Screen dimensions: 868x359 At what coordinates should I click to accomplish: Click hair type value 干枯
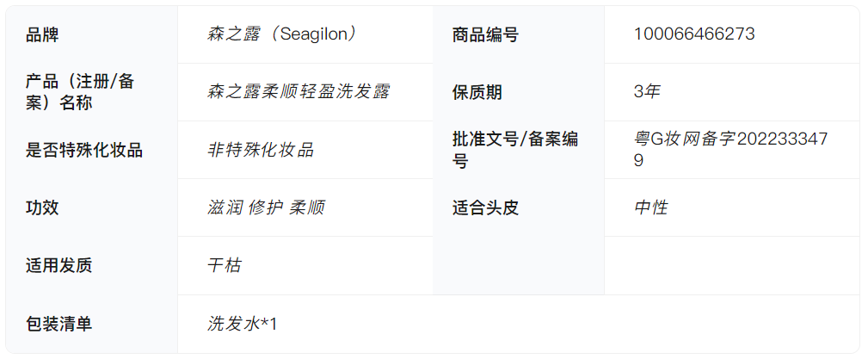point(225,265)
